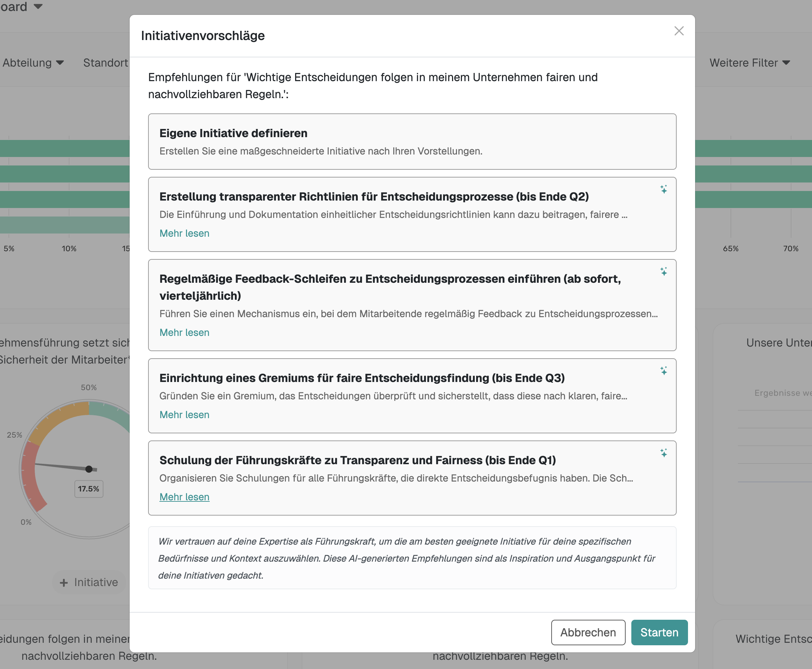812x669 pixels.
Task: Open the Standort filter dropdown
Action: pos(106,63)
